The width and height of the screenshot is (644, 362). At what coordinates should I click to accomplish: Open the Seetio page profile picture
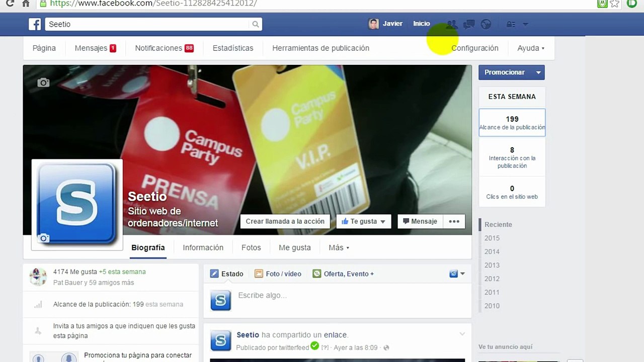(77, 204)
